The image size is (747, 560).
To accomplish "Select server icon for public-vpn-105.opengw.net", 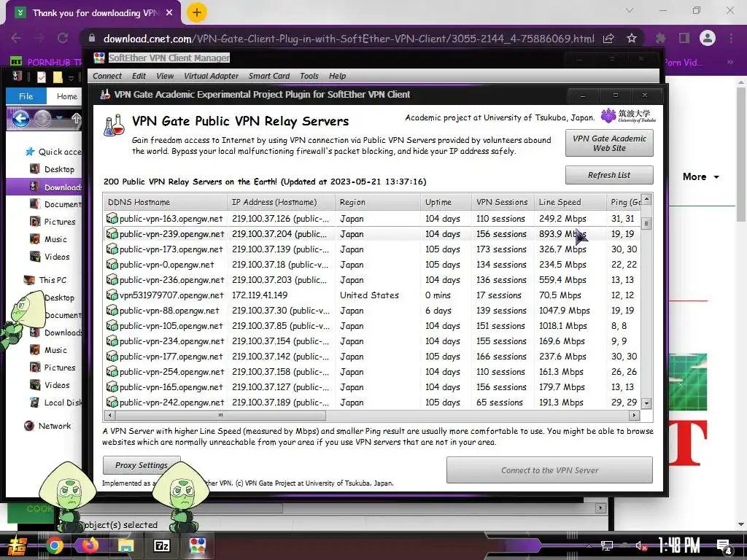I will [x=112, y=326].
